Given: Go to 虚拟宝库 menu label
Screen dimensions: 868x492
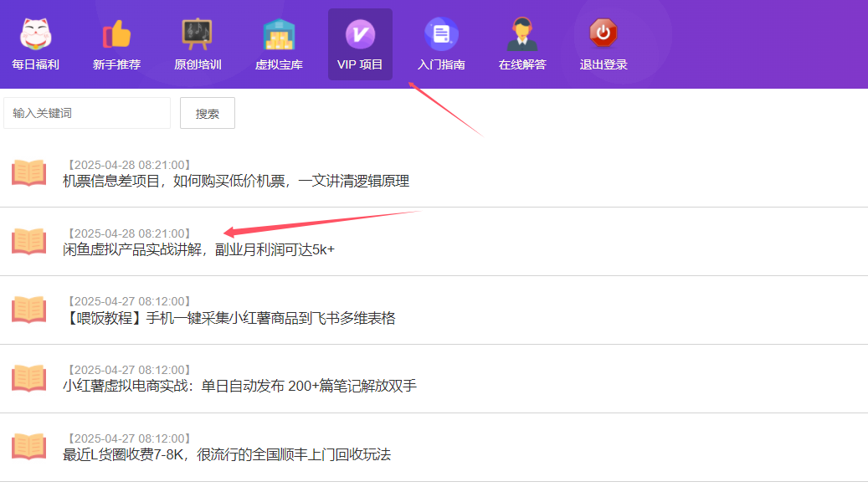Looking at the screenshot, I should [x=279, y=64].
